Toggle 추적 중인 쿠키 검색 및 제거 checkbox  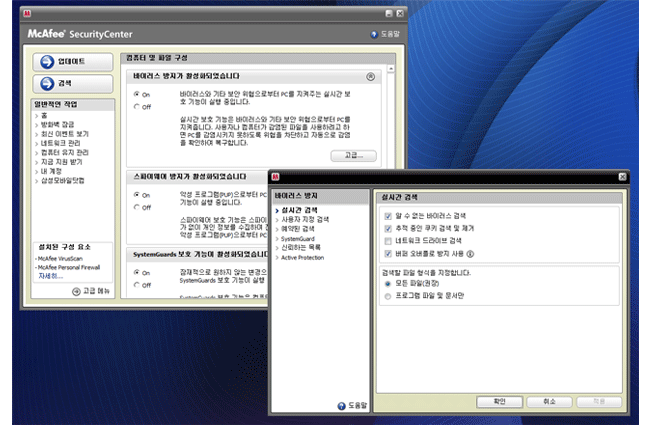pyautogui.click(x=388, y=228)
